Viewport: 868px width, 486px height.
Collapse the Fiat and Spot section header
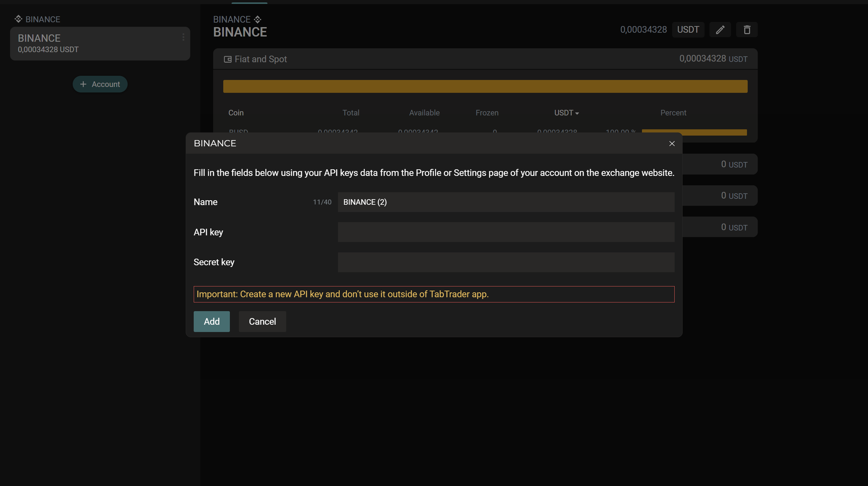coord(485,59)
